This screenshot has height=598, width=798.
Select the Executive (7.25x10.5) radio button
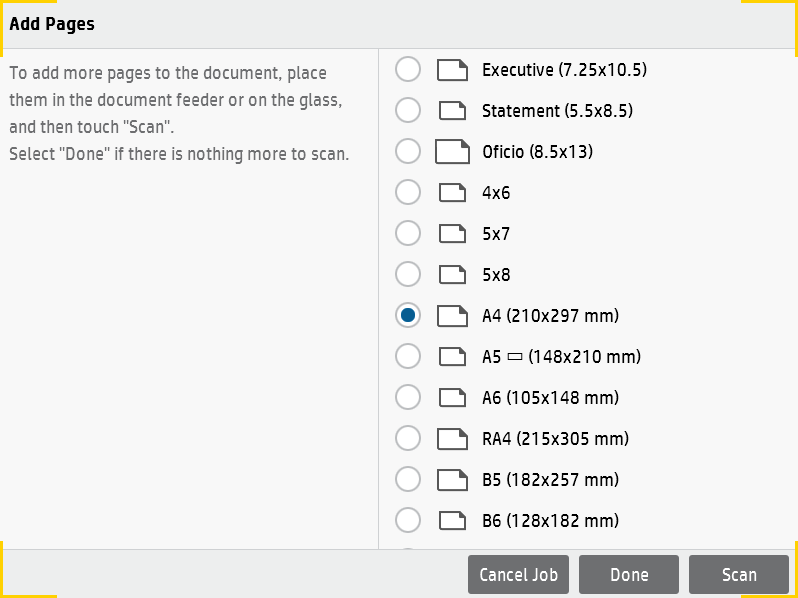[408, 70]
